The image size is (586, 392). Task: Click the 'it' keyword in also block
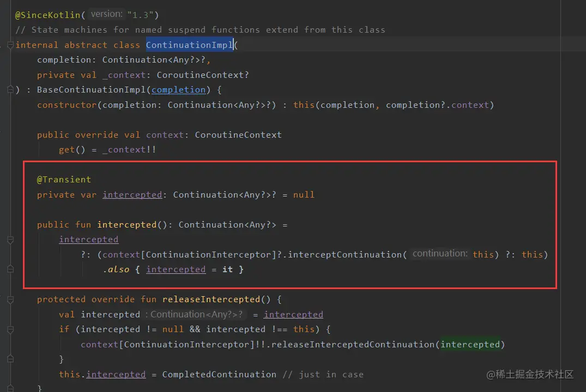(x=228, y=269)
